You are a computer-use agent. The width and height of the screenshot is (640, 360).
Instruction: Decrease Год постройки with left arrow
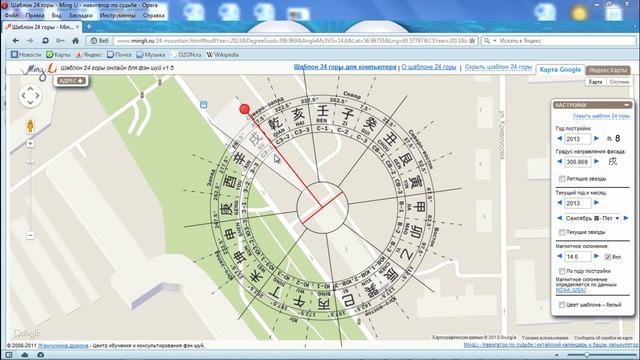pos(560,139)
